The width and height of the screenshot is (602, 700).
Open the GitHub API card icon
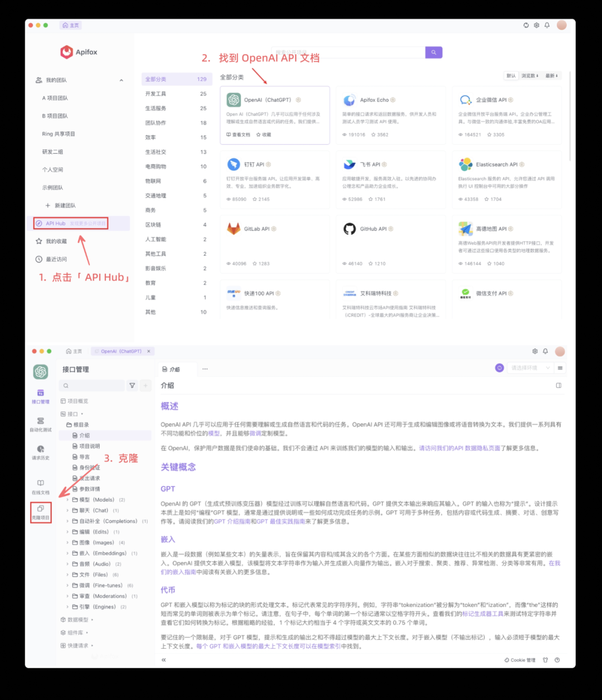tap(349, 229)
